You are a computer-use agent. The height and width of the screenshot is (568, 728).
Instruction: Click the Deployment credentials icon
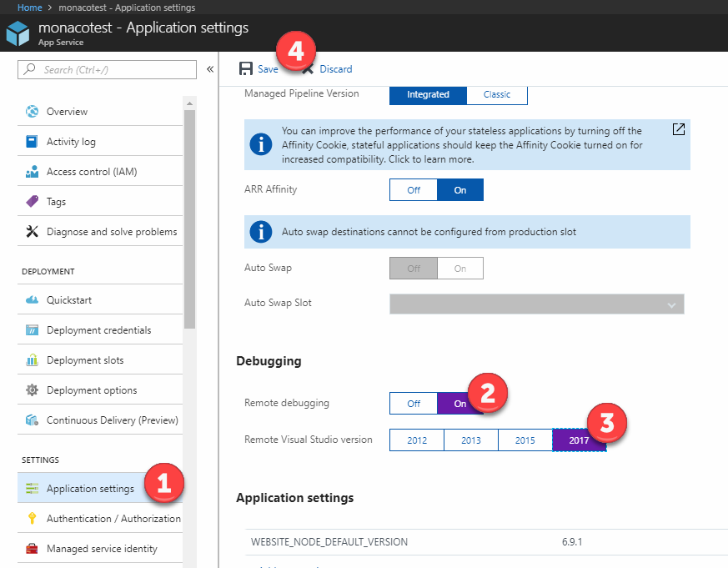[x=32, y=329]
